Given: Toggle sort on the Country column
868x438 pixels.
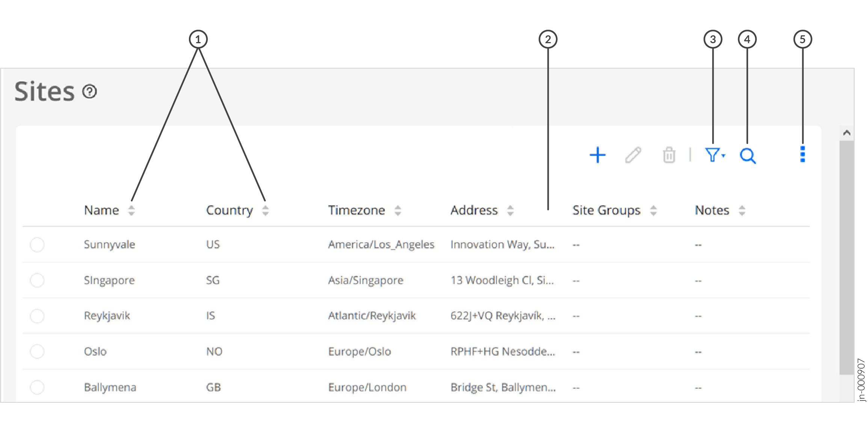Looking at the screenshot, I should pos(266,210).
